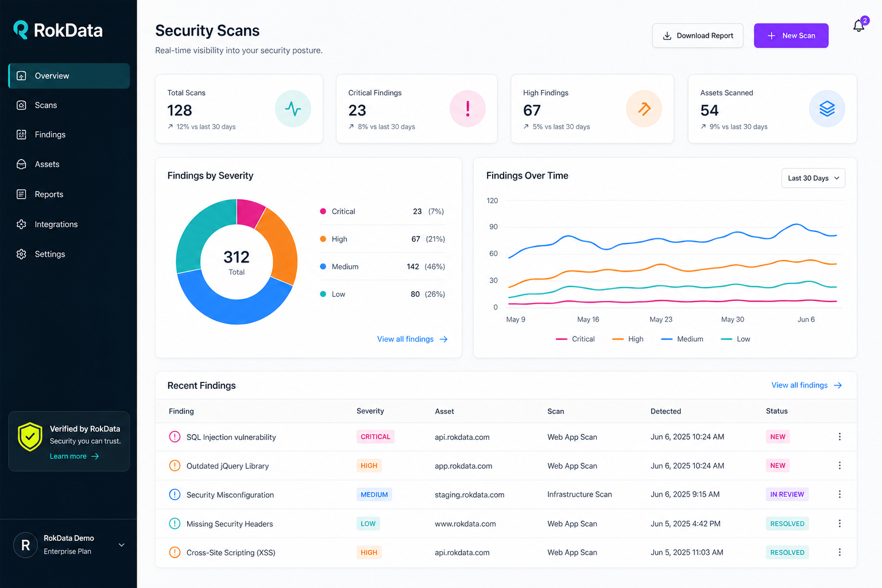Click www.rokdata.com asset cell

[x=465, y=524]
